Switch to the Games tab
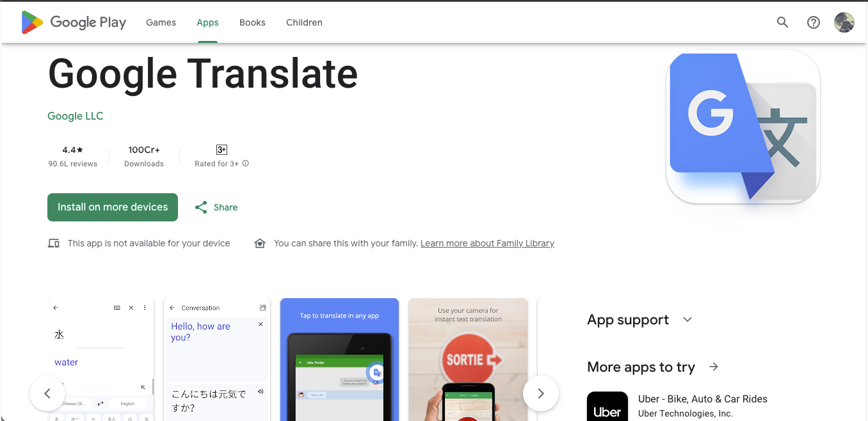Viewport: 868px width, 421px height. (x=161, y=22)
